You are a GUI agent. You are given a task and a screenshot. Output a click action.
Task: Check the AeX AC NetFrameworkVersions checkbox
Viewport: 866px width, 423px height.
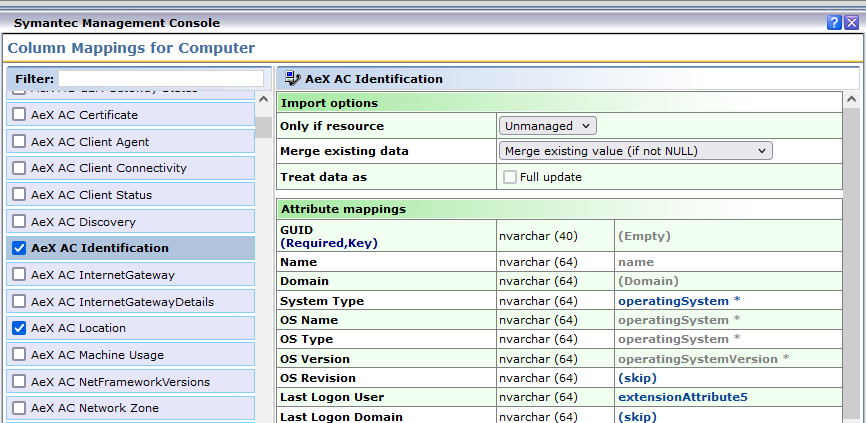[19, 382]
